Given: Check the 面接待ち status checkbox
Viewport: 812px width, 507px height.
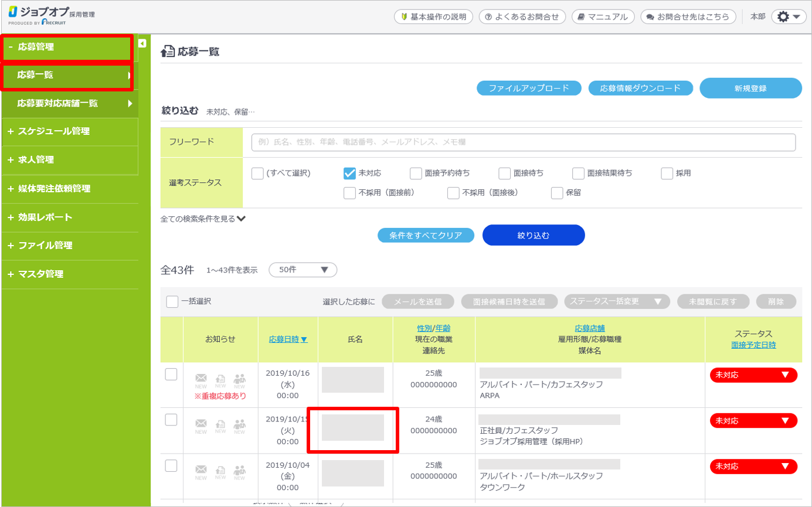Looking at the screenshot, I should pos(505,173).
